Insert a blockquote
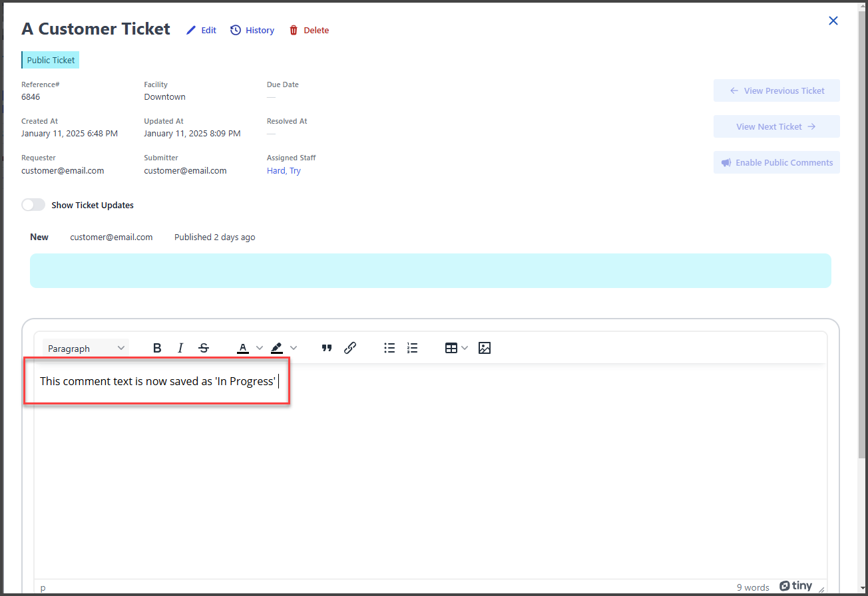The height and width of the screenshot is (596, 868). click(327, 348)
